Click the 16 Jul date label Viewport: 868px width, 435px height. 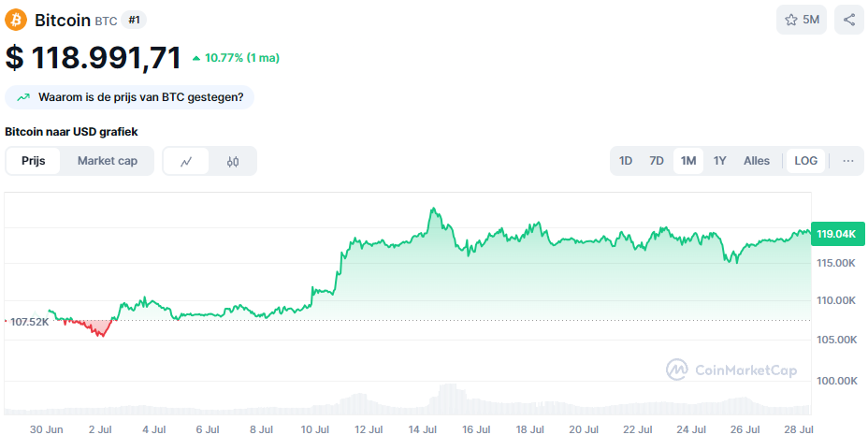pos(476,429)
